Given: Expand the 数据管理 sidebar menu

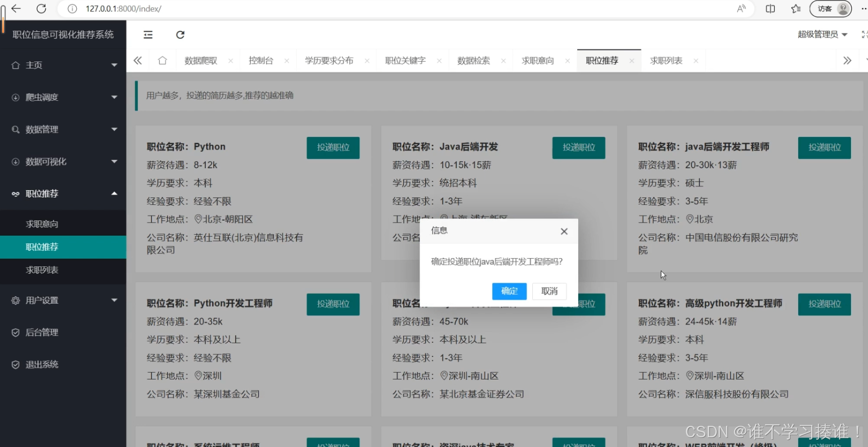Looking at the screenshot, I should point(63,130).
